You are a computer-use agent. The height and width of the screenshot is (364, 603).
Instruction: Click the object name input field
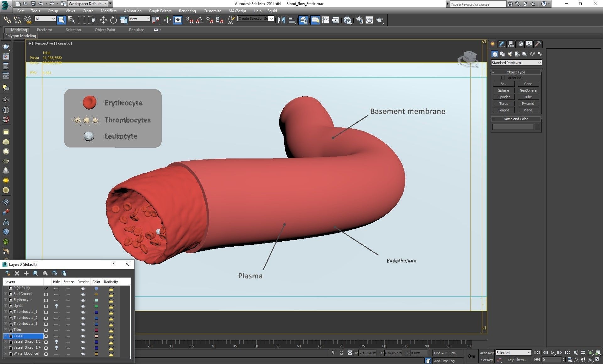point(513,127)
